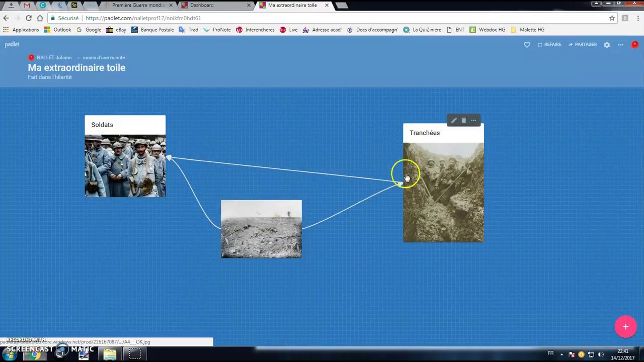Reload the page
644x362 pixels.
[x=29, y=18]
